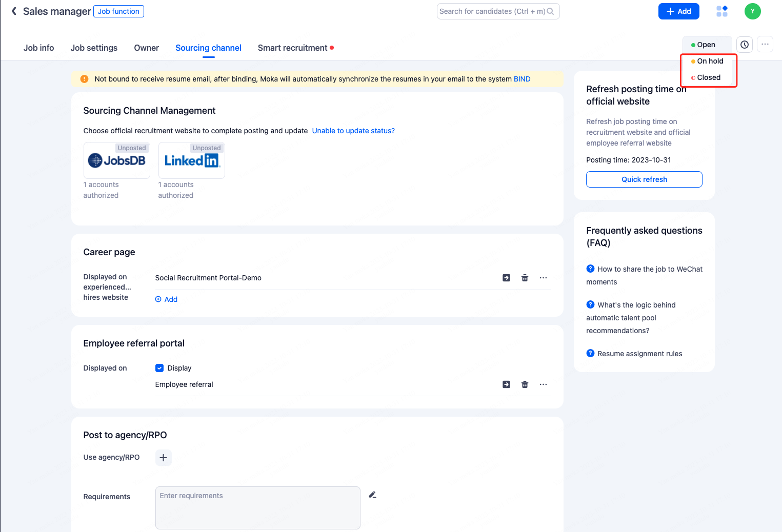The height and width of the screenshot is (532, 782).
Task: Uncheck the Display checkbox for employee referral
Action: pos(159,368)
